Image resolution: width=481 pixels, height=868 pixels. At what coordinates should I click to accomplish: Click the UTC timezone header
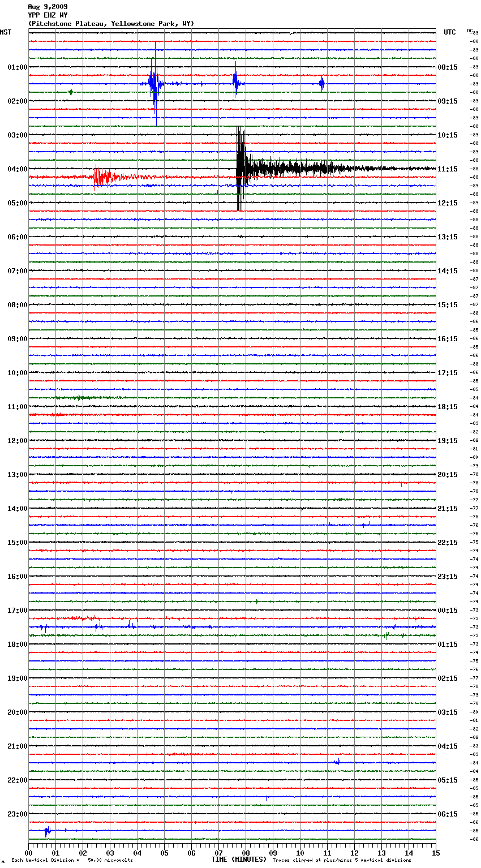450,32
